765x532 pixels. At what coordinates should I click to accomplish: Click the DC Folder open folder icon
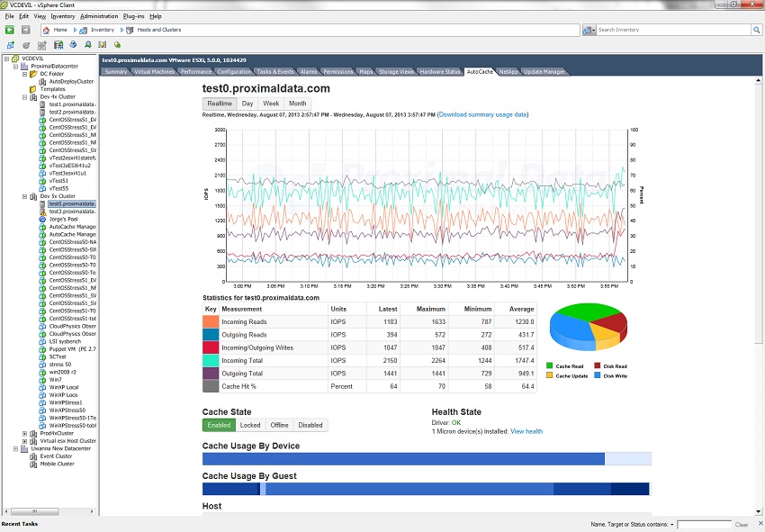coord(33,74)
